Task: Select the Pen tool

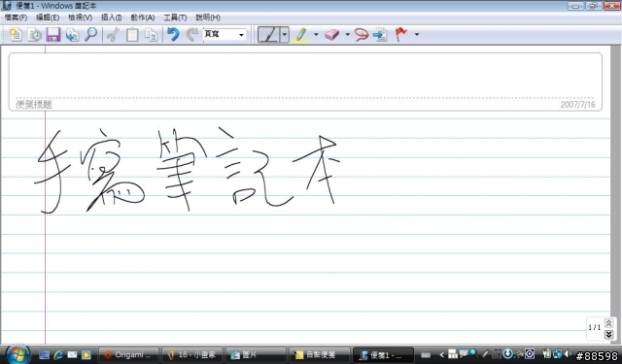Action: [269, 35]
